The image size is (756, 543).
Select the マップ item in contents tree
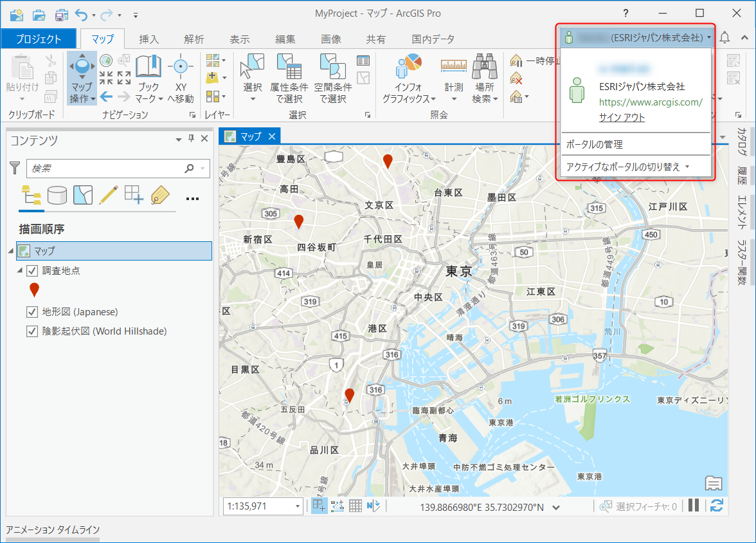[x=114, y=251]
